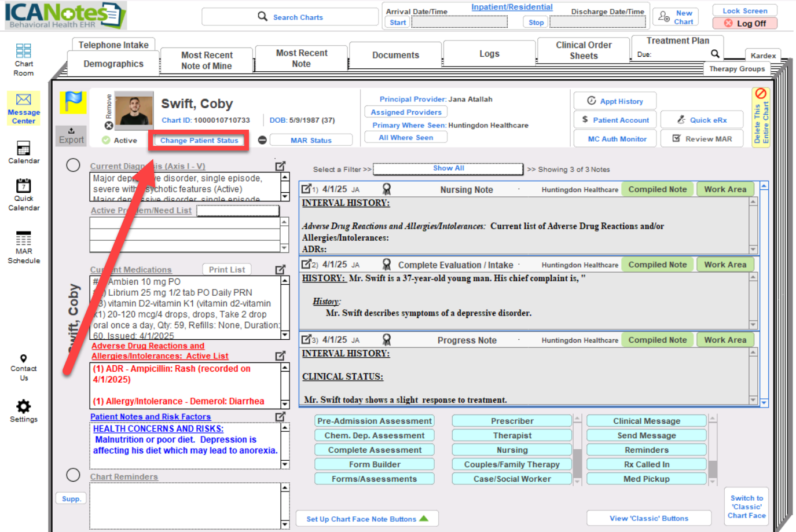Click the note button list scrollbar next to Therapist
Screen dimensions: 796x532
pos(577,450)
